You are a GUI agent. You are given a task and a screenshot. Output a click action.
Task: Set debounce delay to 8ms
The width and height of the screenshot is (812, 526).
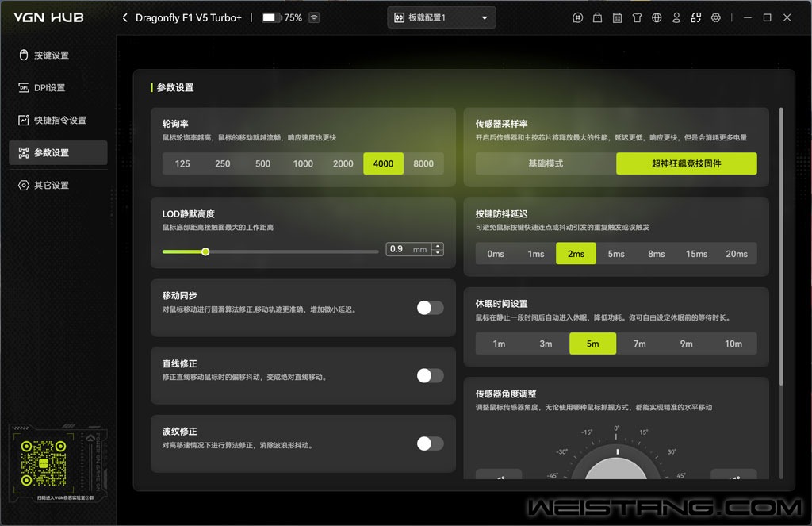coord(656,254)
